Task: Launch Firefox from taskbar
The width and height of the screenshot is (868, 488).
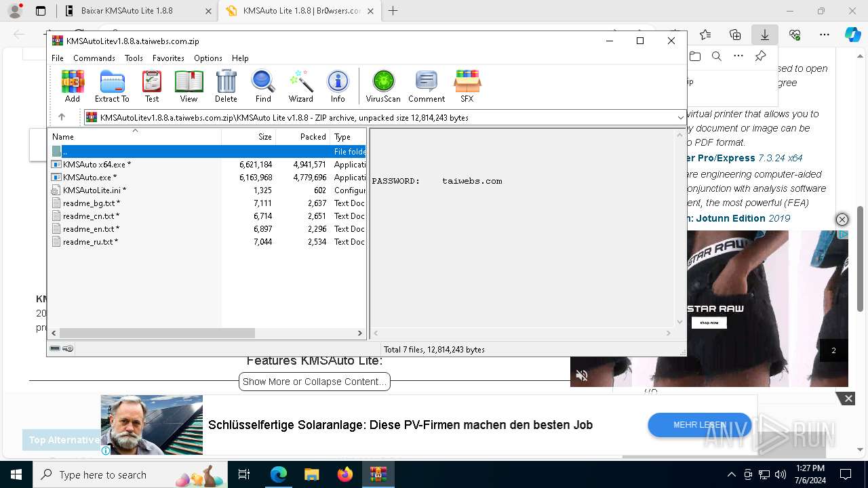Action: click(x=344, y=474)
